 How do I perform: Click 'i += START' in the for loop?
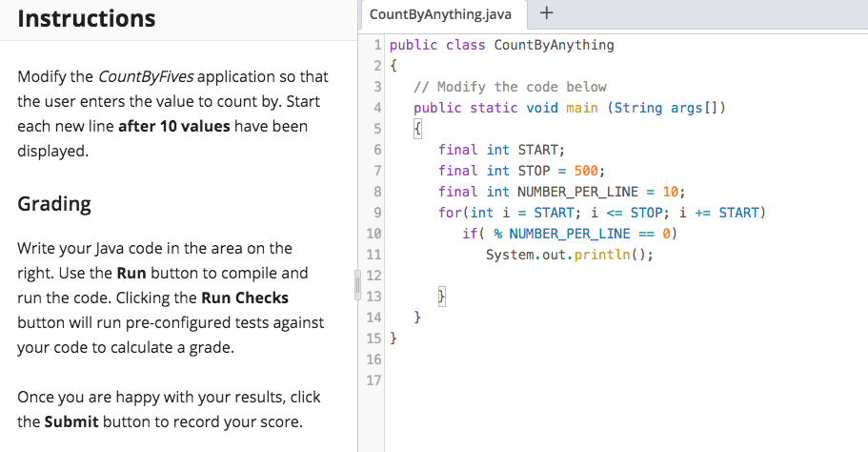[718, 213]
